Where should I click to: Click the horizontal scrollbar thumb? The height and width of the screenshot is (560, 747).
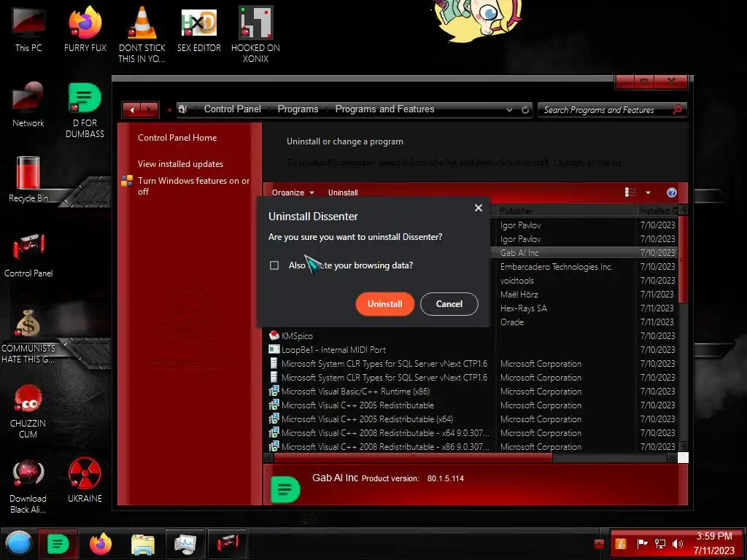coord(413,458)
